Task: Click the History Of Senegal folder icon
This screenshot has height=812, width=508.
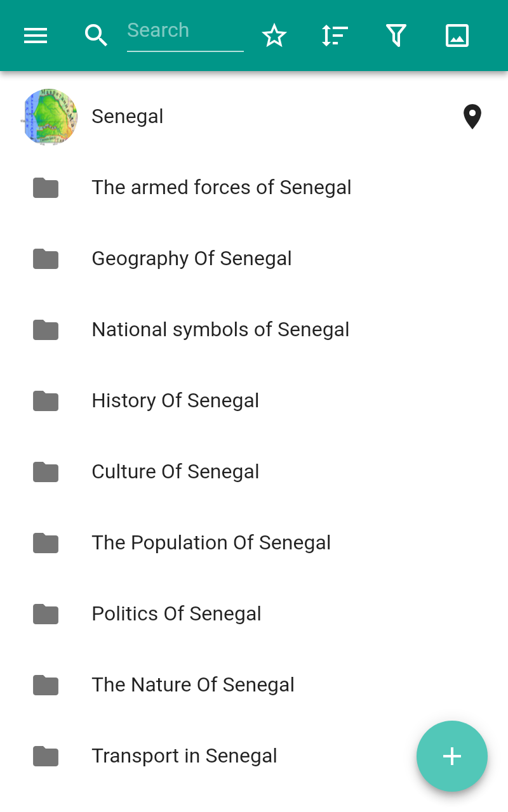Action: 46,401
